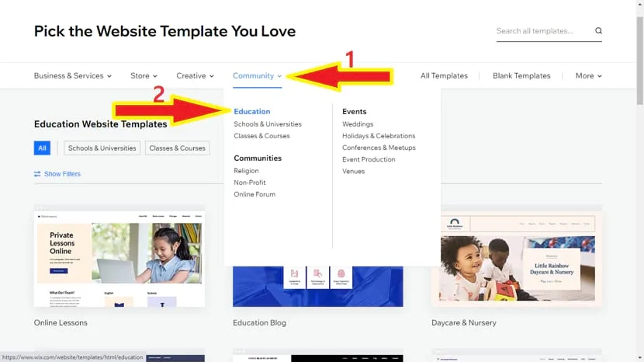Select Education in Community menu
The image size is (644, 362).
(x=251, y=112)
